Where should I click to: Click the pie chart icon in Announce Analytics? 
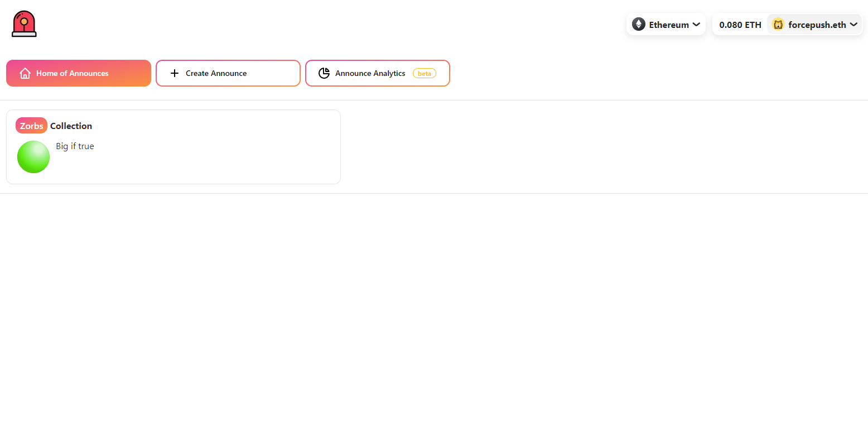click(x=324, y=73)
